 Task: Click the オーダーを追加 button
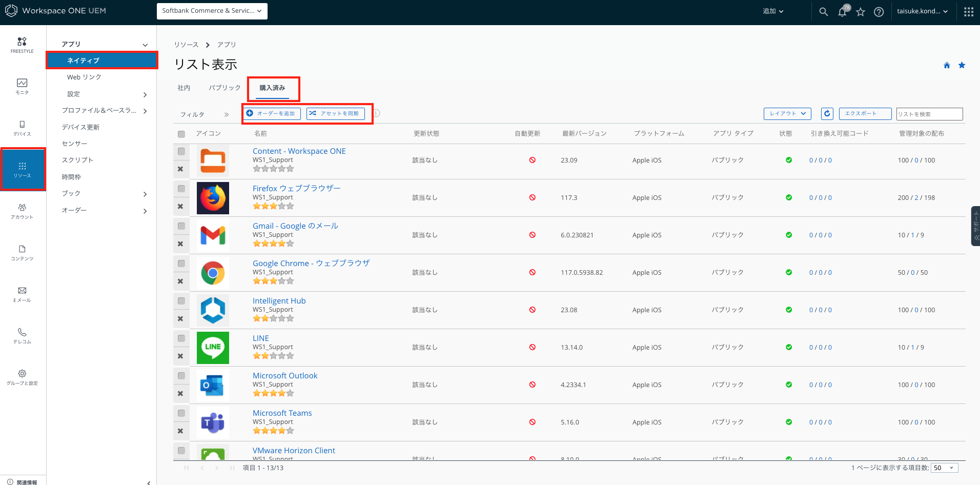[272, 113]
